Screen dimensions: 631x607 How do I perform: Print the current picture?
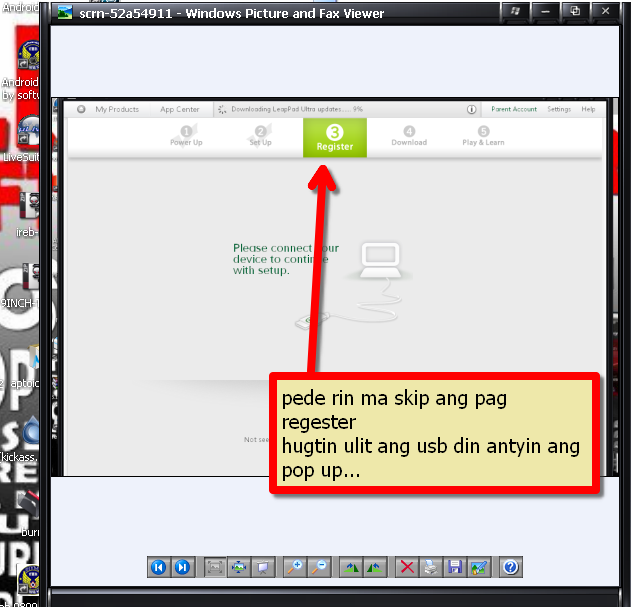click(431, 567)
